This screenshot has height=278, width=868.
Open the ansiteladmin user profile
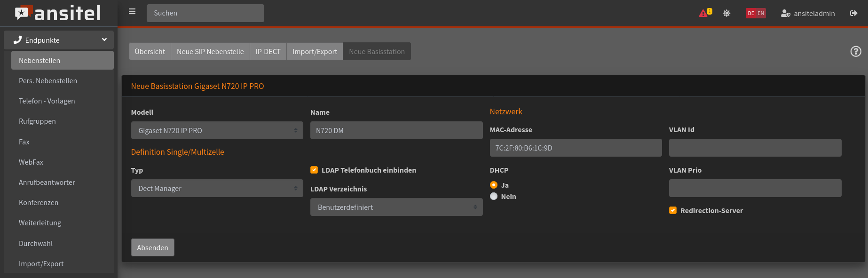pyautogui.click(x=808, y=13)
